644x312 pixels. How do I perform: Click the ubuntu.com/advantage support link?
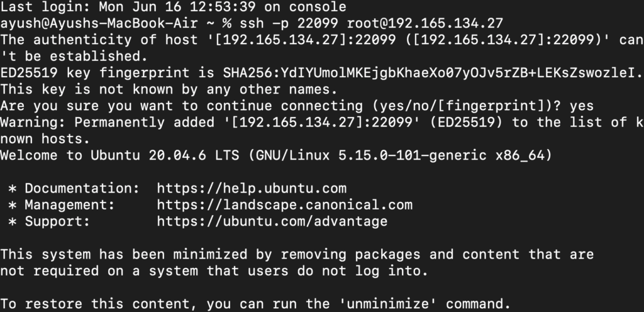click(272, 221)
